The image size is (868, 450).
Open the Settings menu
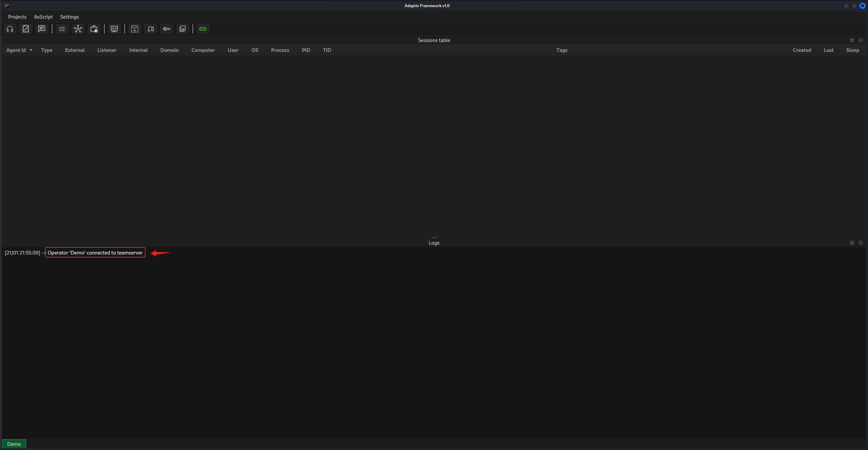(70, 17)
